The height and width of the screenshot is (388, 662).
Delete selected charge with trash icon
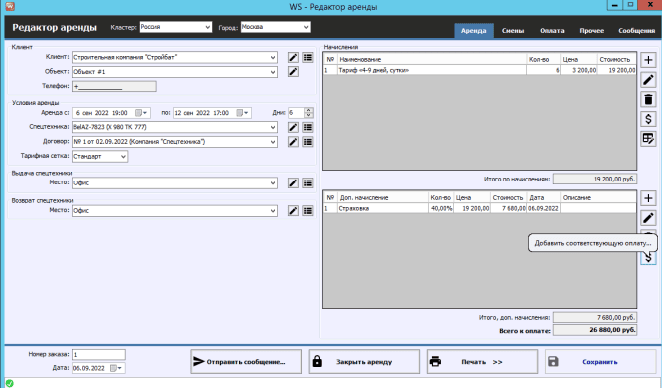[648, 100]
